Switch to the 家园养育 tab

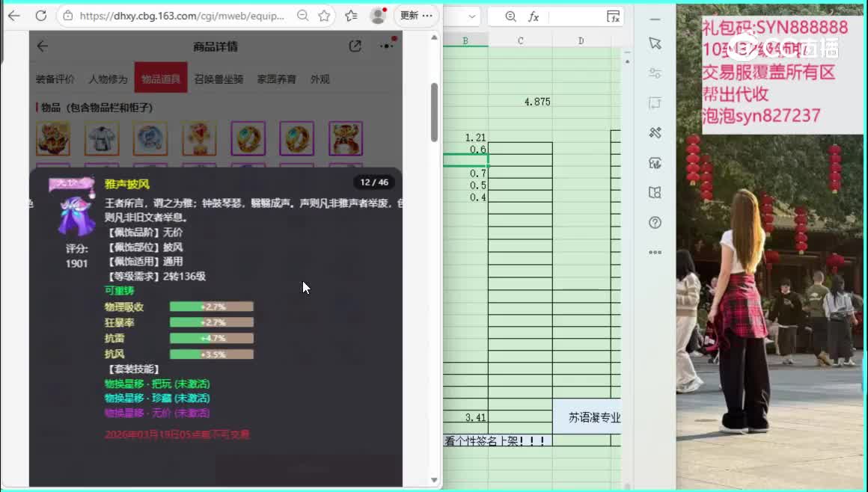[276, 79]
